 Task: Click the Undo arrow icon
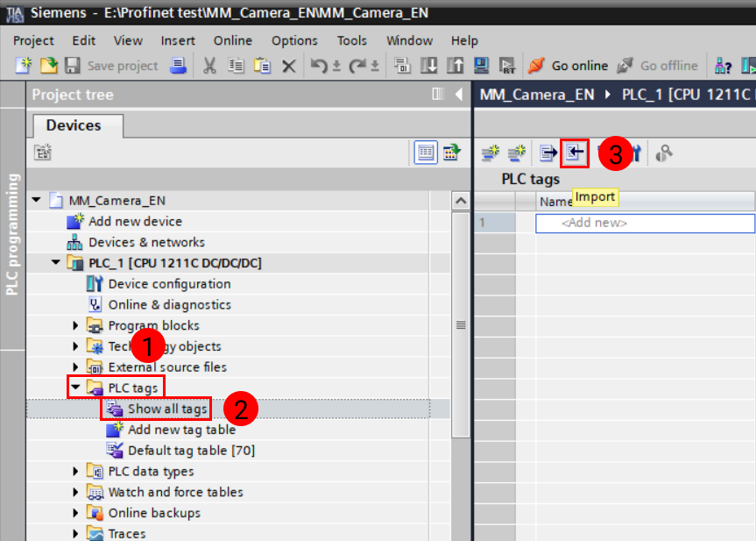319,65
